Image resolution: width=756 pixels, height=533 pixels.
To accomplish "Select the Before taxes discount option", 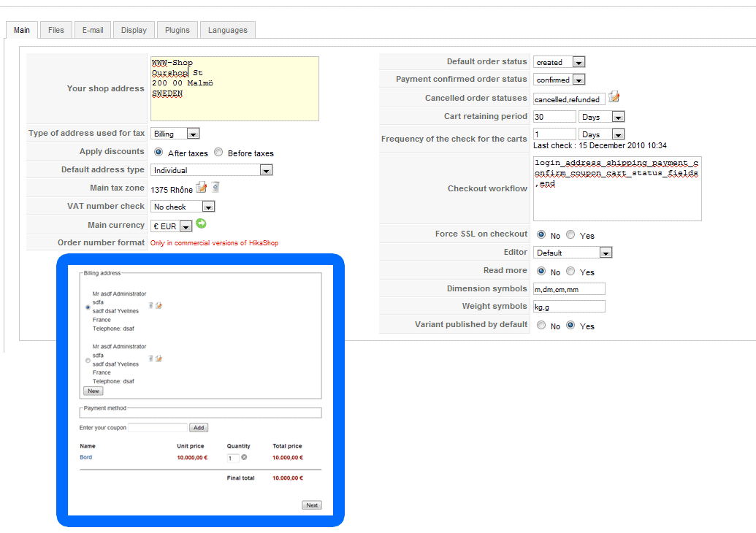I will pos(218,153).
